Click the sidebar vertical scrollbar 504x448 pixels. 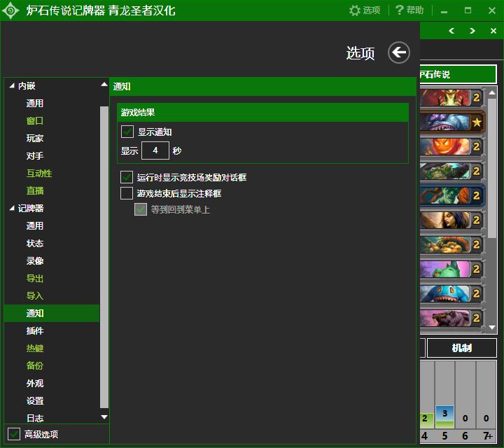pos(104,256)
